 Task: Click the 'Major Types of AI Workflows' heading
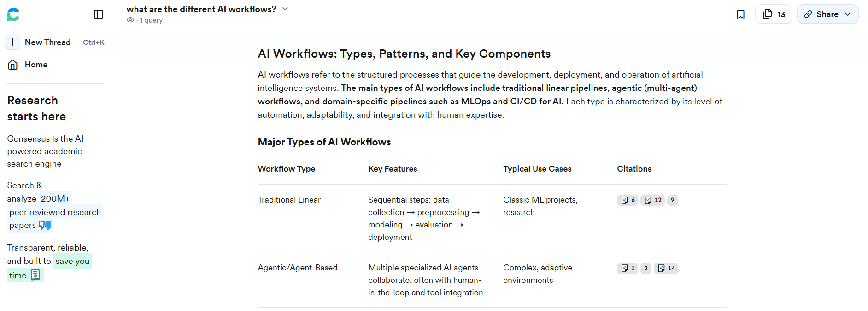324,142
